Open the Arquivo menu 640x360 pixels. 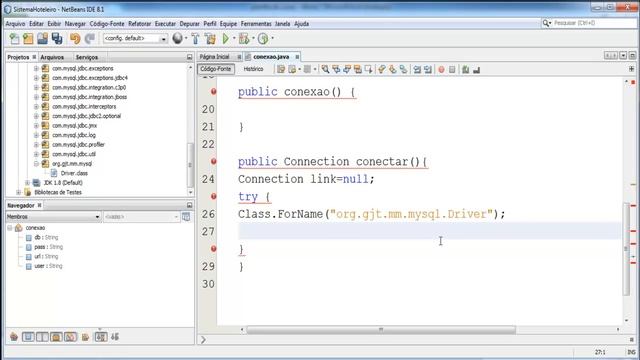coord(15,24)
